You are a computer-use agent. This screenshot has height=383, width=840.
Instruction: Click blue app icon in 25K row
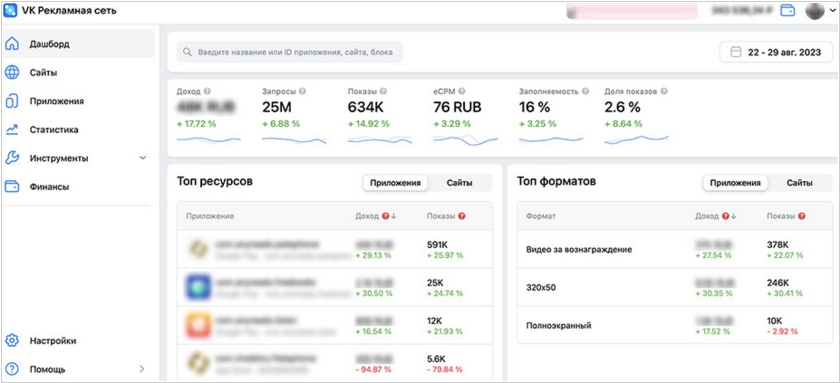198,287
